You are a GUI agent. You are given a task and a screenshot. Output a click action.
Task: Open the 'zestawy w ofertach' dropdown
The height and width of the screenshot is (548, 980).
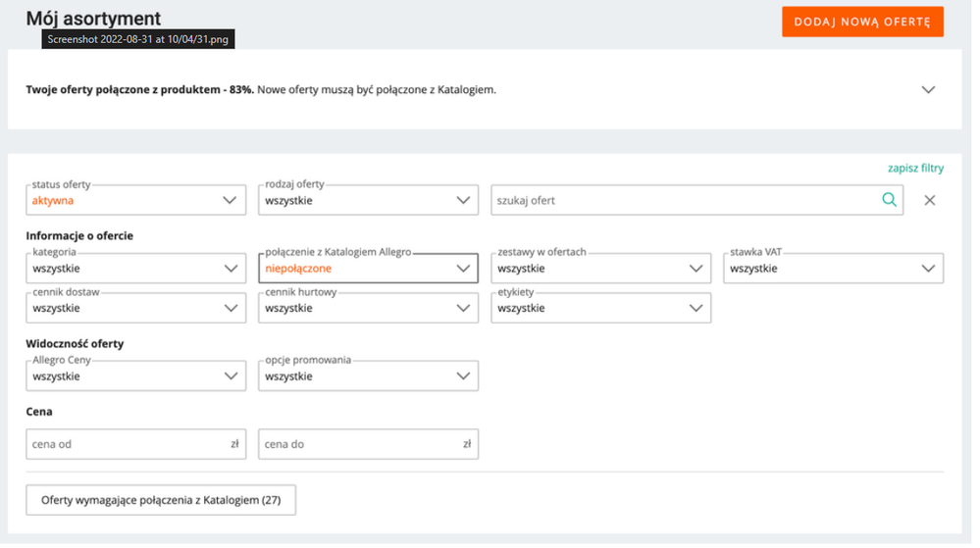point(601,270)
